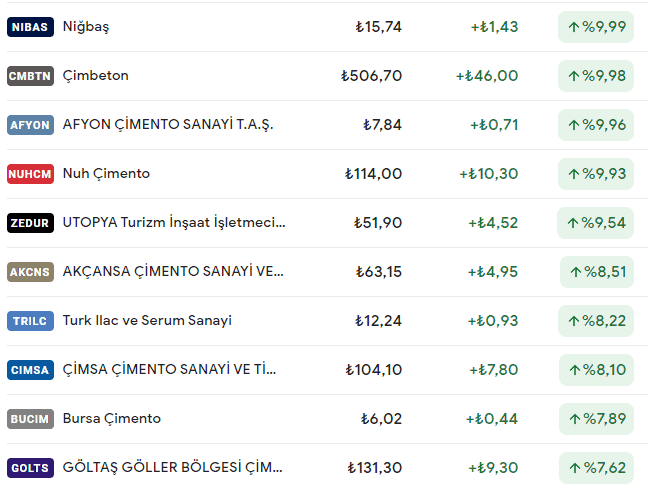Select the %7,62 percent change badge

pyautogui.click(x=596, y=468)
